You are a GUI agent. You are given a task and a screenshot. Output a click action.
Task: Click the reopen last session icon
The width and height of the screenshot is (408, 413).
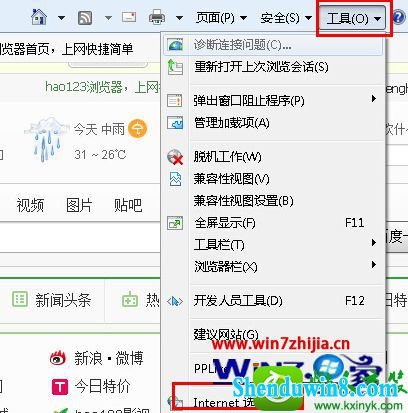tap(175, 67)
